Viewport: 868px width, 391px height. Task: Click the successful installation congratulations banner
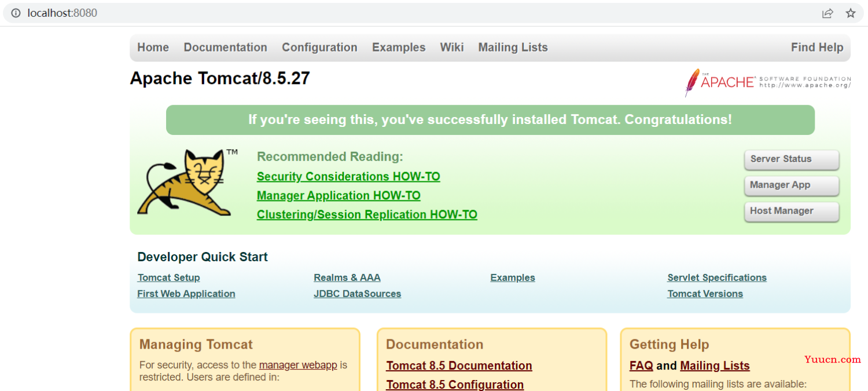tap(490, 120)
